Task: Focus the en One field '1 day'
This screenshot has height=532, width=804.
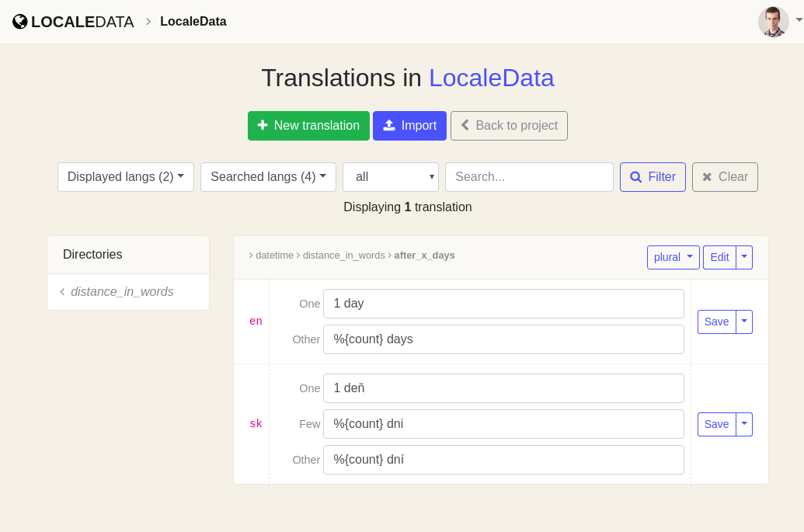Action: [503, 304]
